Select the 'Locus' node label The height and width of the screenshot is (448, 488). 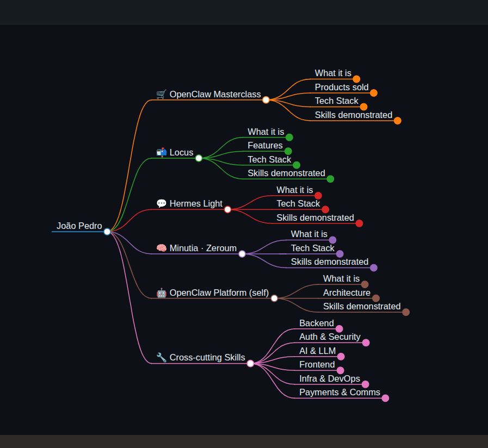[182, 152]
